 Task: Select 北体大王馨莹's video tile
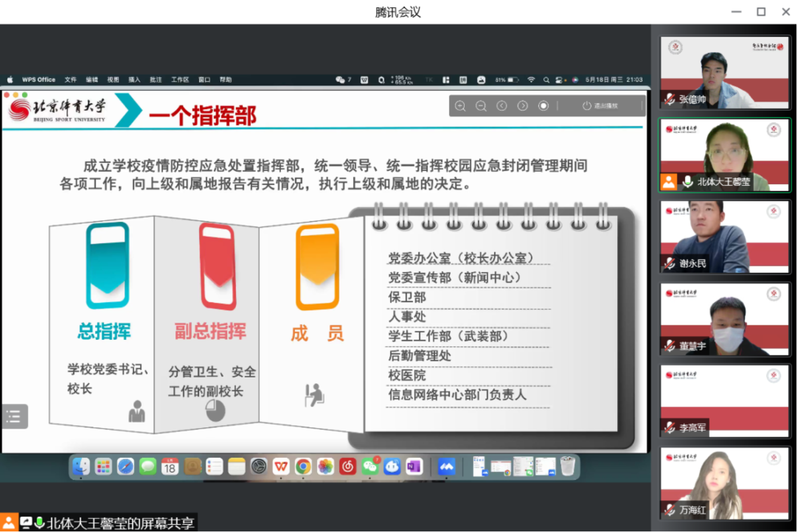coord(724,155)
